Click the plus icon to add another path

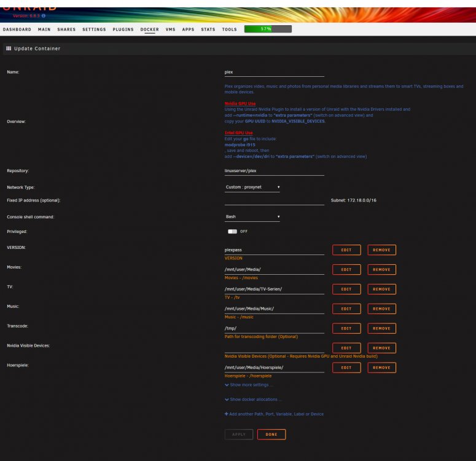click(226, 414)
